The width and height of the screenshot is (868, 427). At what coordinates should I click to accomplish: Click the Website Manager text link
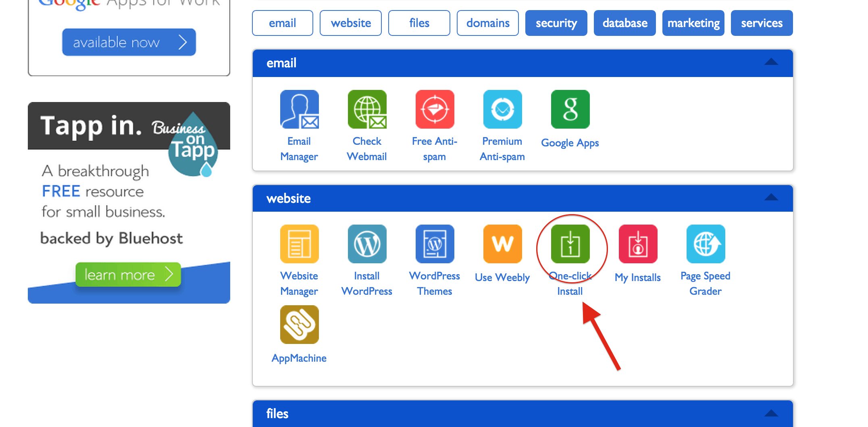click(299, 283)
